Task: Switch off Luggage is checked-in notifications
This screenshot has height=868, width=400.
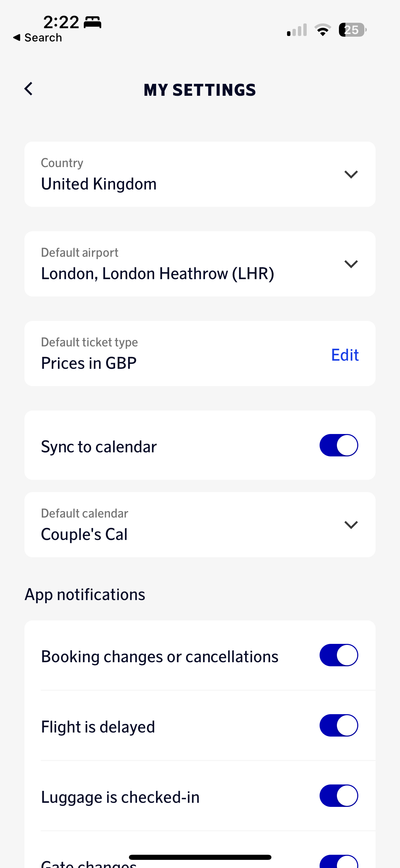Action: coord(339,796)
